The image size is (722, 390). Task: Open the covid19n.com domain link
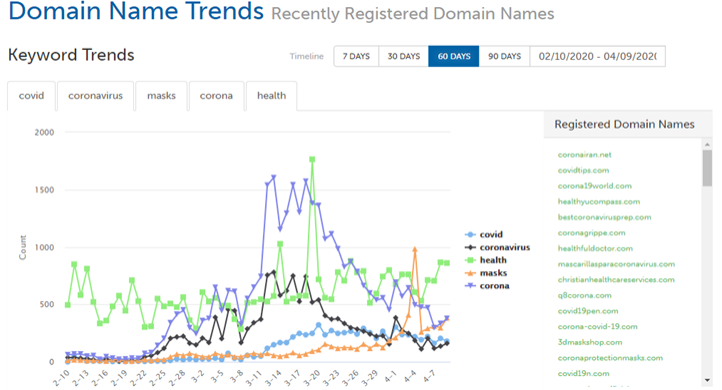(x=583, y=374)
